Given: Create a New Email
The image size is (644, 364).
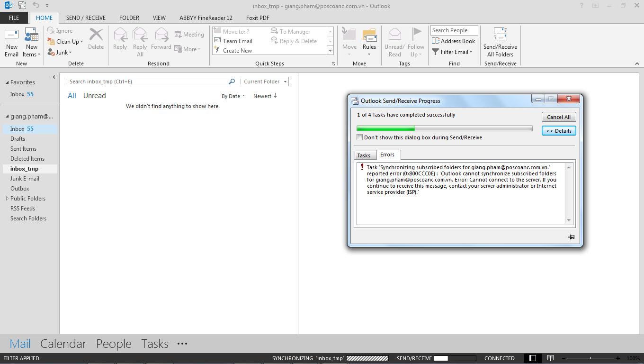Looking at the screenshot, I should (x=11, y=42).
